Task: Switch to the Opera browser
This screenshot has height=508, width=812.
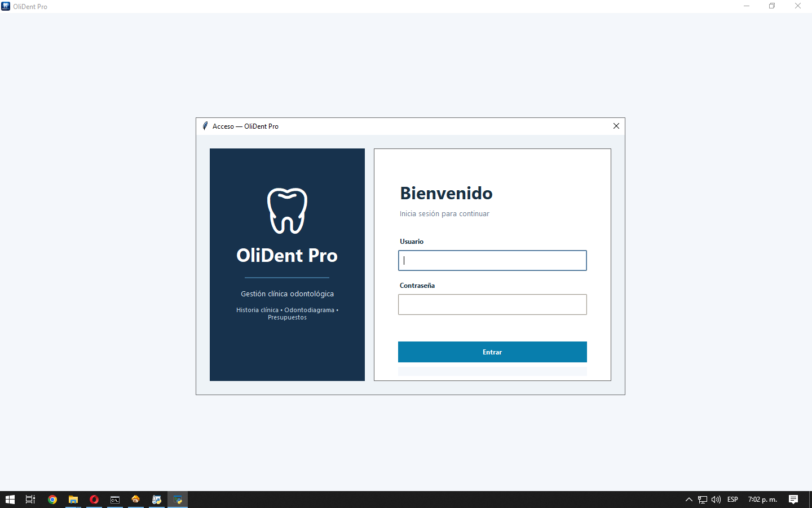Action: [x=94, y=500]
